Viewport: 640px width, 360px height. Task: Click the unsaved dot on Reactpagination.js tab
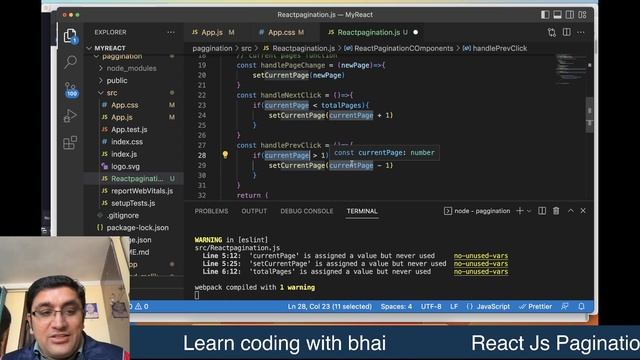[416, 32]
